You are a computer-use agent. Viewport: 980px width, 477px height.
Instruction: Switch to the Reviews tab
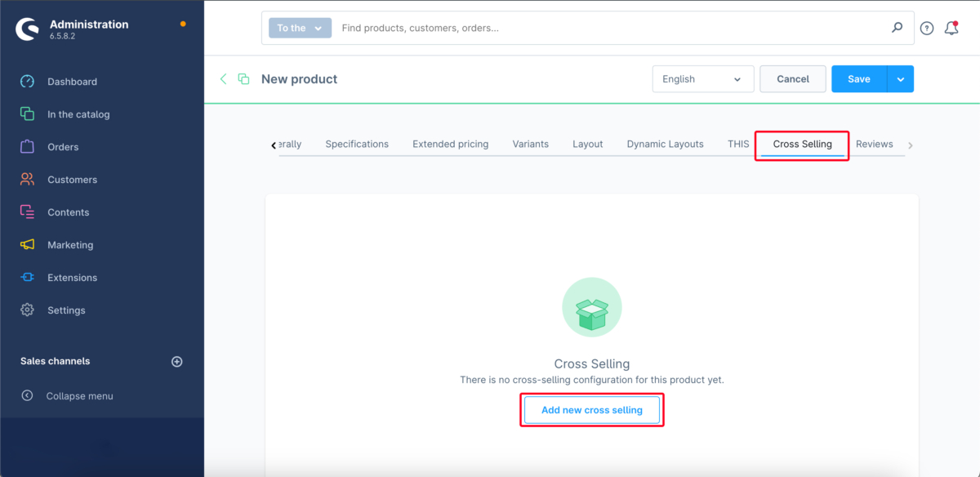click(875, 144)
